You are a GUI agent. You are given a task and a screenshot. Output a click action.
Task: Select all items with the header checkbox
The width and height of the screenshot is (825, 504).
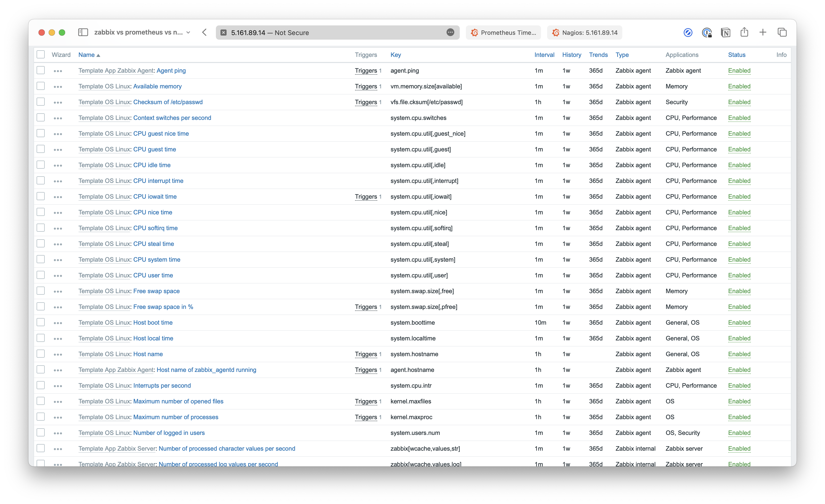[41, 54]
